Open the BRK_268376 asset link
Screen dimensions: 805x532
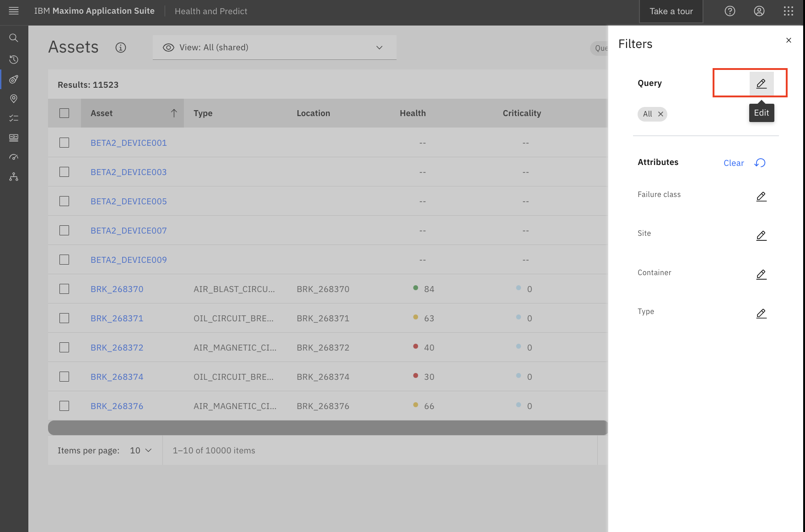point(117,406)
